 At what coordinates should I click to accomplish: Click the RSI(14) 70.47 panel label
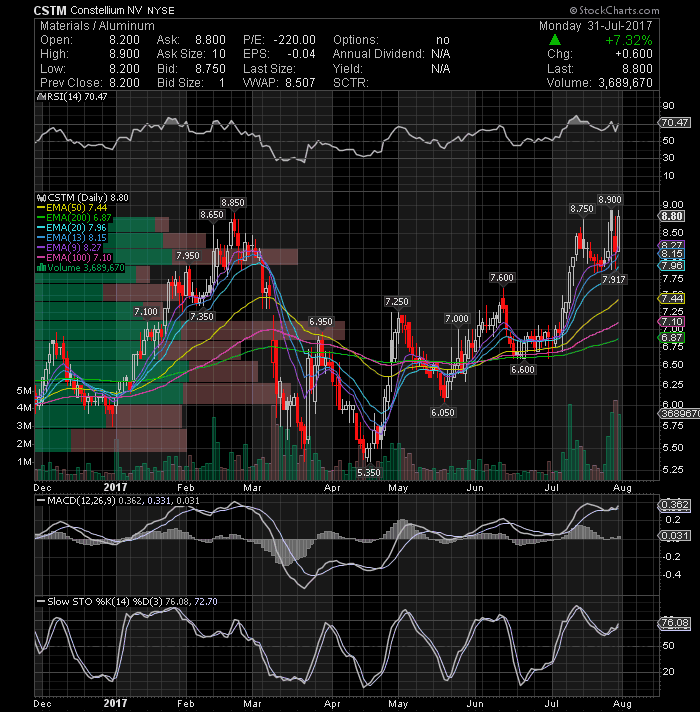pyautogui.click(x=76, y=97)
